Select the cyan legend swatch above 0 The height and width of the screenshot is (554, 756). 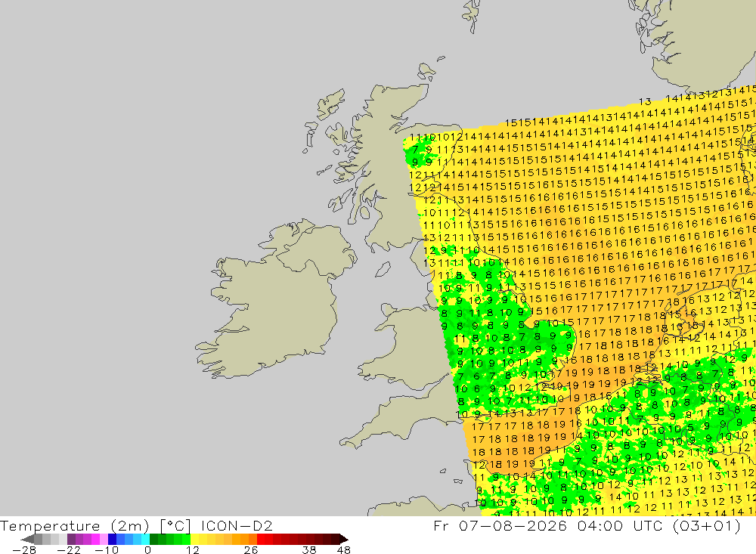(x=144, y=539)
